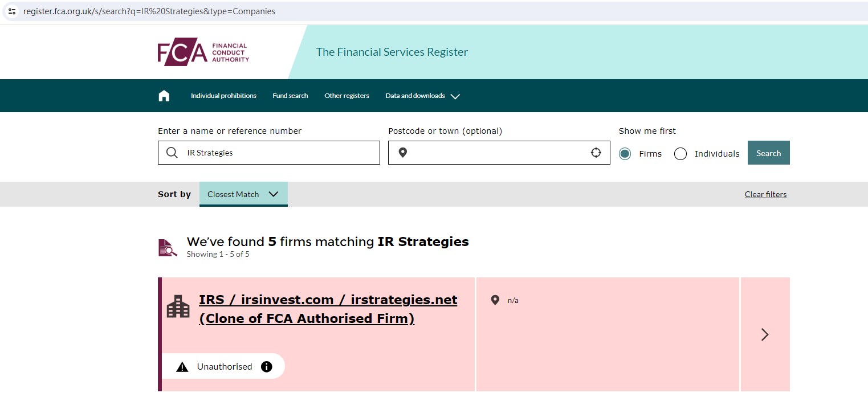
Task: Open the Closest Match sort dropdown
Action: pyautogui.click(x=243, y=194)
